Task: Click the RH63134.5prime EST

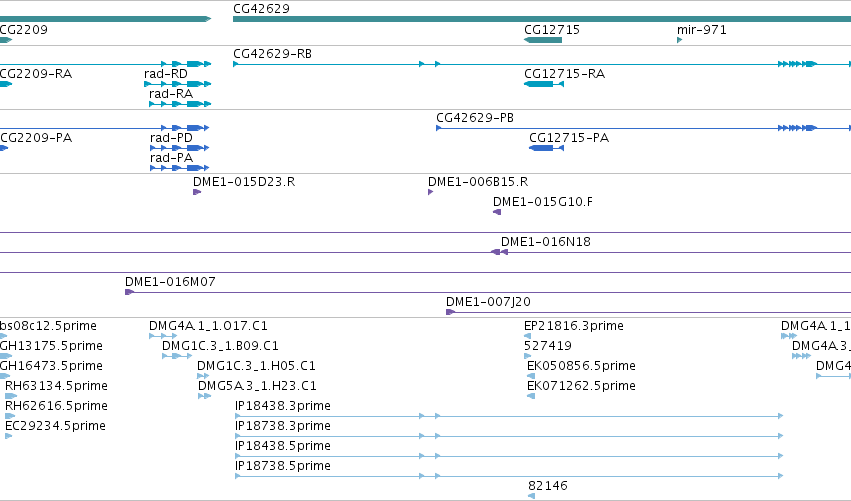Action: click(x=11, y=396)
